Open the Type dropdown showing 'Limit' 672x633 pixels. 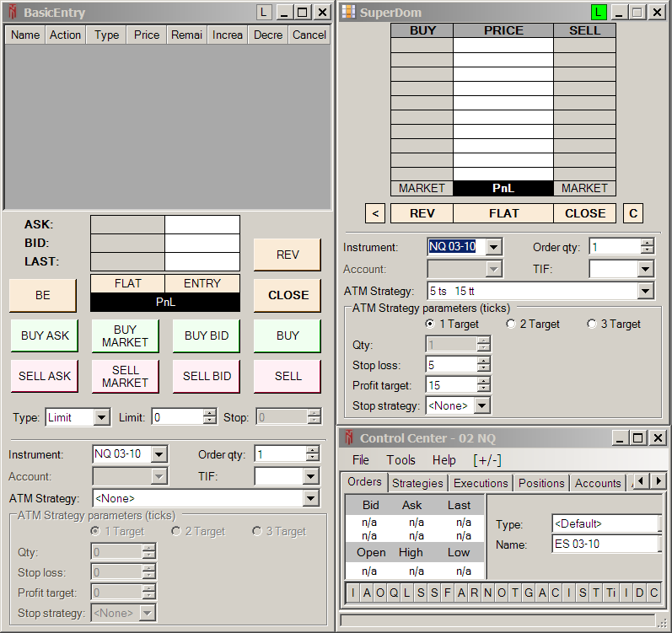[102, 417]
